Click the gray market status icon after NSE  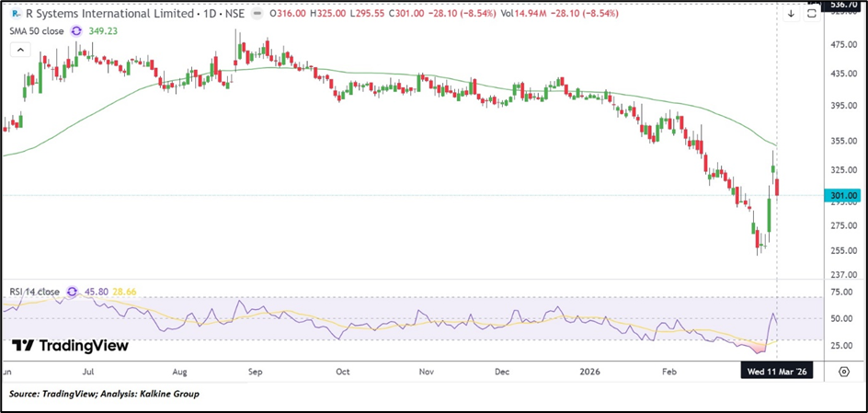(x=257, y=14)
